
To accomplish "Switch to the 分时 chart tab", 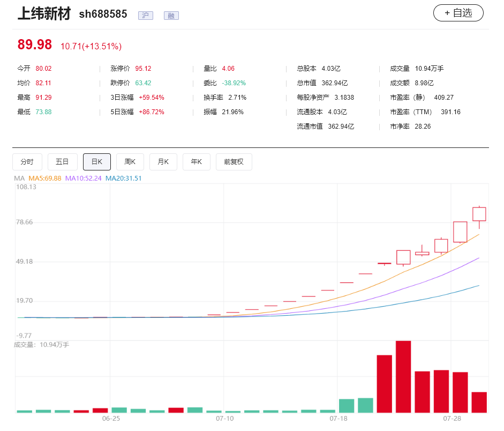I will pos(27,162).
